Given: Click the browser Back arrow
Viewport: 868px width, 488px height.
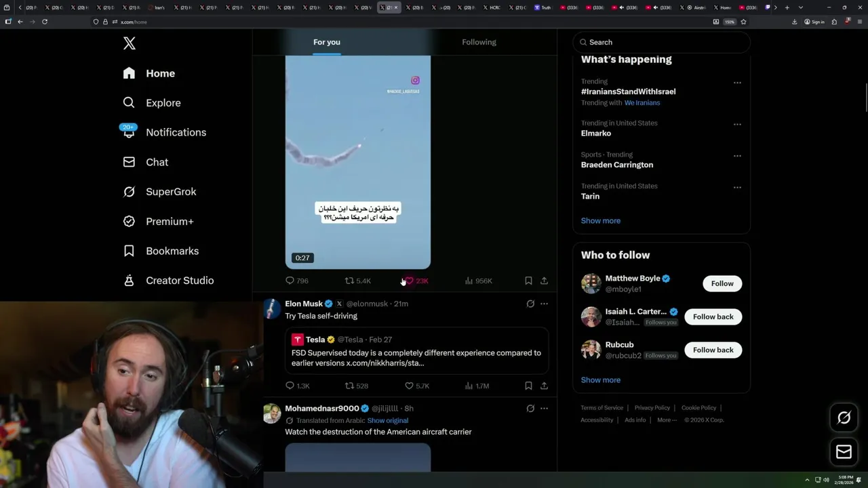Looking at the screenshot, I should (20, 22).
